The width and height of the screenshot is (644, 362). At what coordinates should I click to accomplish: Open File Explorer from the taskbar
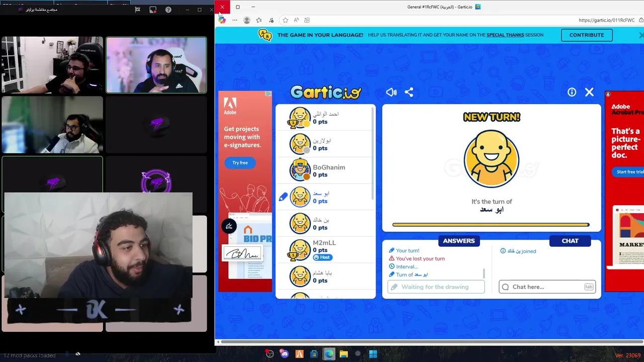coord(344,354)
